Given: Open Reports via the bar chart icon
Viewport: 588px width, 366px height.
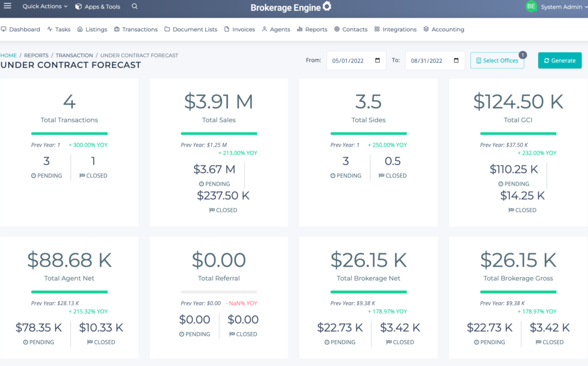Looking at the screenshot, I should pyautogui.click(x=301, y=29).
